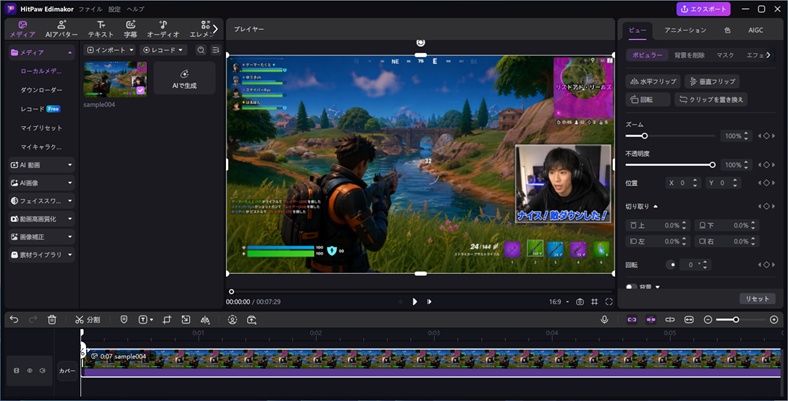The image size is (788, 401).
Task: Toggle second purple snapping button
Action: (x=651, y=320)
